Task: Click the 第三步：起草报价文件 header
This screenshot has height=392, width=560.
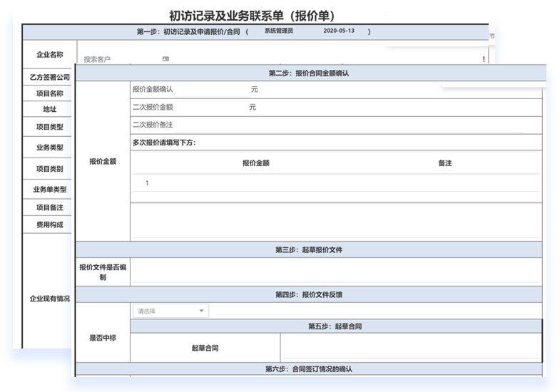Action: pos(309,249)
